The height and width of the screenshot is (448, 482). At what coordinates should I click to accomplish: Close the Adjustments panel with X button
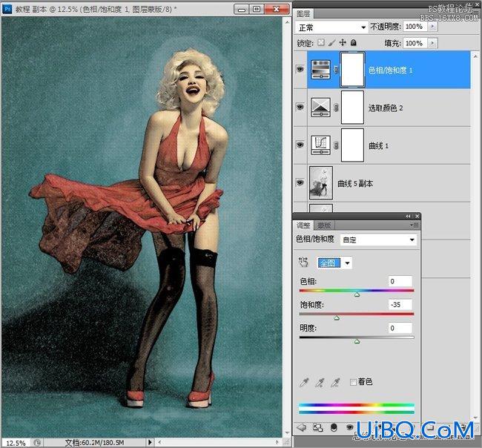[x=417, y=217]
